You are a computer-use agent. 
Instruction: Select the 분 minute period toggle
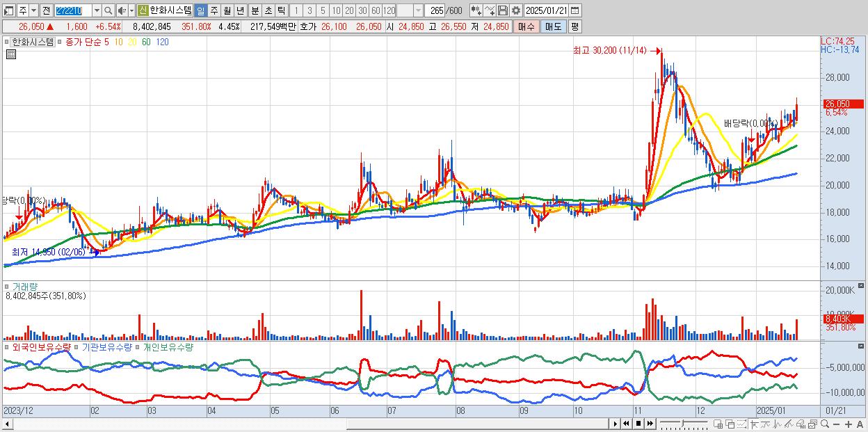(255, 10)
